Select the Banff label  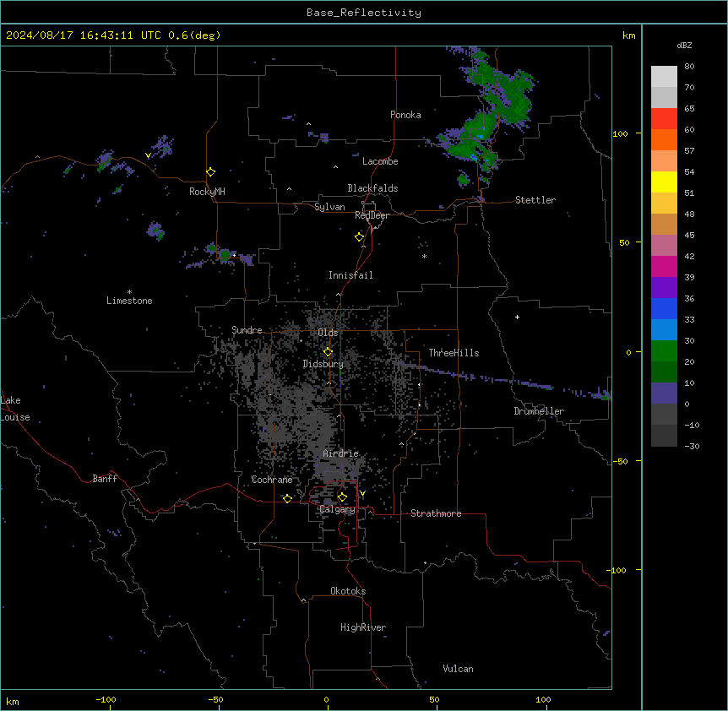[x=105, y=479]
